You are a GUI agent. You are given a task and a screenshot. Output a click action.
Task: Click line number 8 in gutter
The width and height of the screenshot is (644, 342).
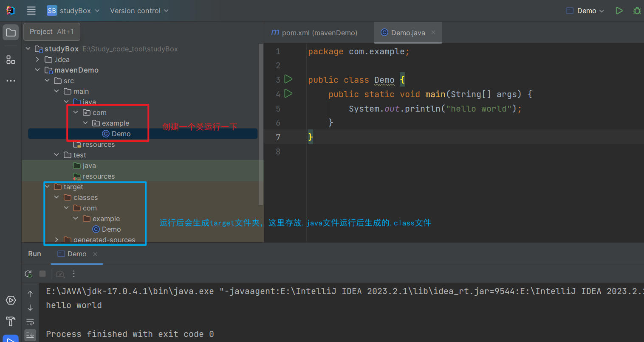(278, 151)
